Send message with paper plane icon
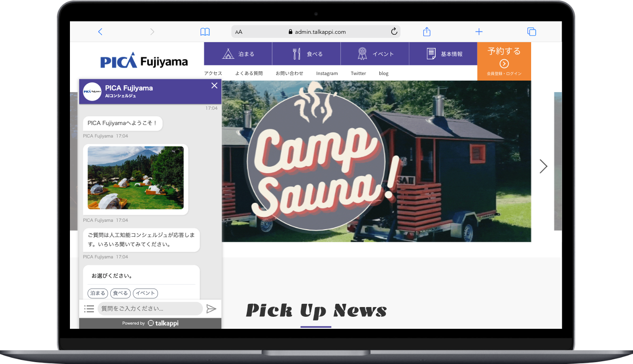The image size is (633, 364). [211, 308]
